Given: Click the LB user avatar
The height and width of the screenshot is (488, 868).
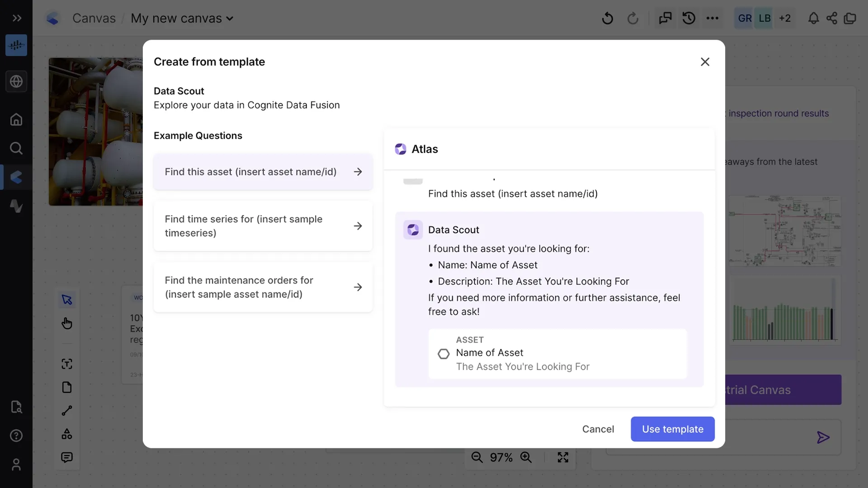Looking at the screenshot, I should tap(764, 18).
